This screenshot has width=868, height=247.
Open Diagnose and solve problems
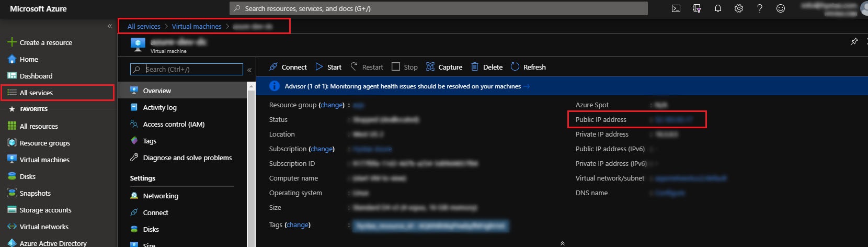click(x=182, y=158)
